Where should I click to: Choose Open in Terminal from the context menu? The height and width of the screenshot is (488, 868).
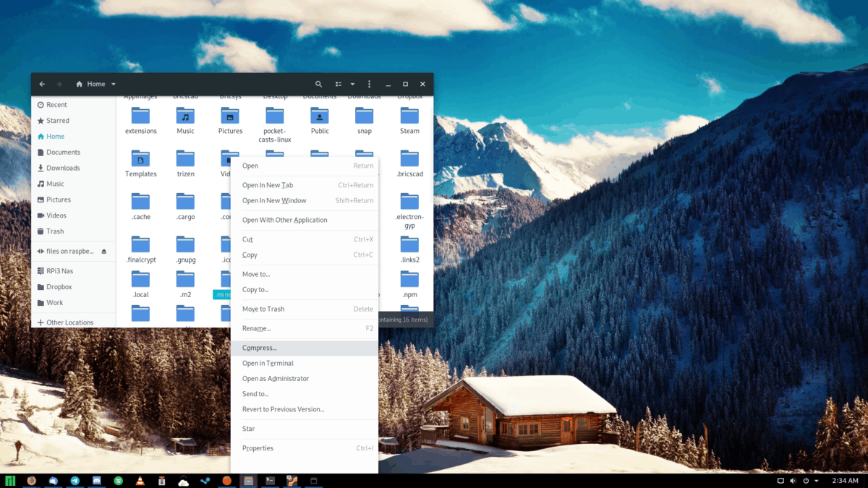click(x=268, y=364)
